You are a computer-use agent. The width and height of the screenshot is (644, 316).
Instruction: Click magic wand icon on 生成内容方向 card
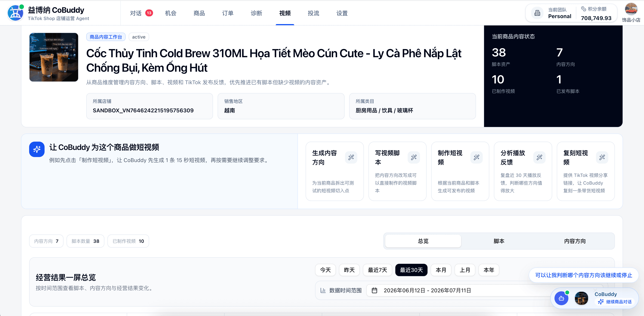coord(351,157)
